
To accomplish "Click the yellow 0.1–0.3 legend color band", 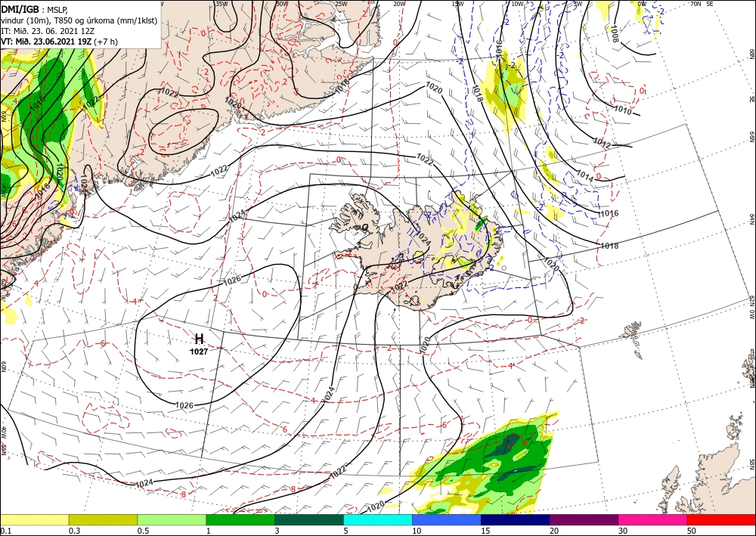I will tap(34, 519).
